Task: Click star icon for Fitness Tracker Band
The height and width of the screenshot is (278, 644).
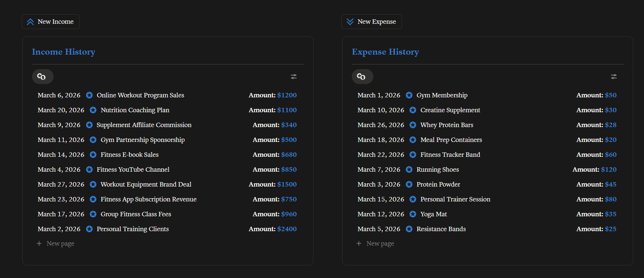Action: tap(413, 155)
